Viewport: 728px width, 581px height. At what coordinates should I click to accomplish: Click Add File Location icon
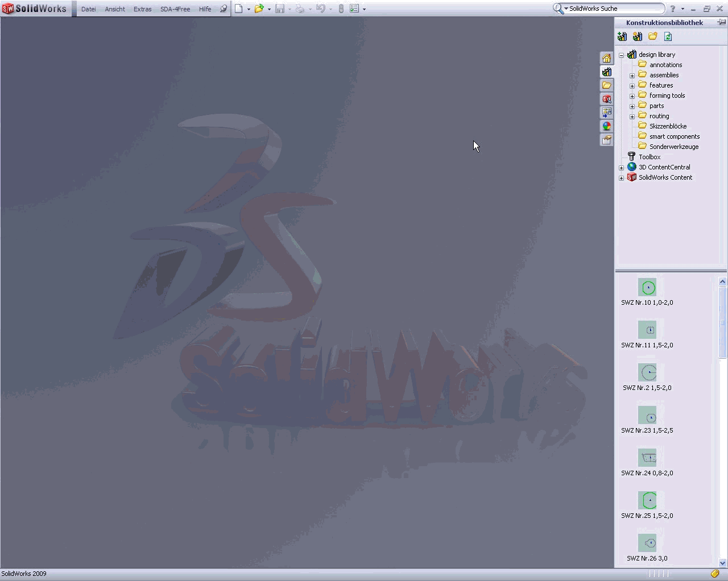click(x=638, y=36)
